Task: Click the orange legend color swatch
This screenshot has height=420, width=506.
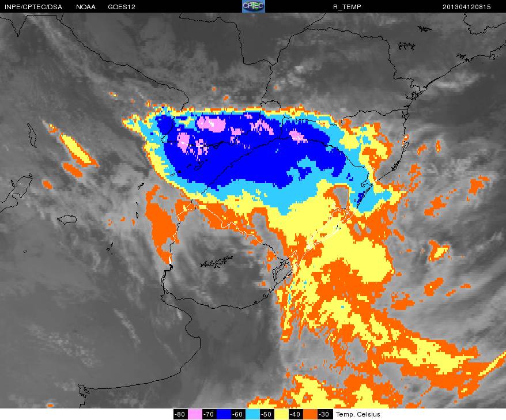Action: [309, 414]
